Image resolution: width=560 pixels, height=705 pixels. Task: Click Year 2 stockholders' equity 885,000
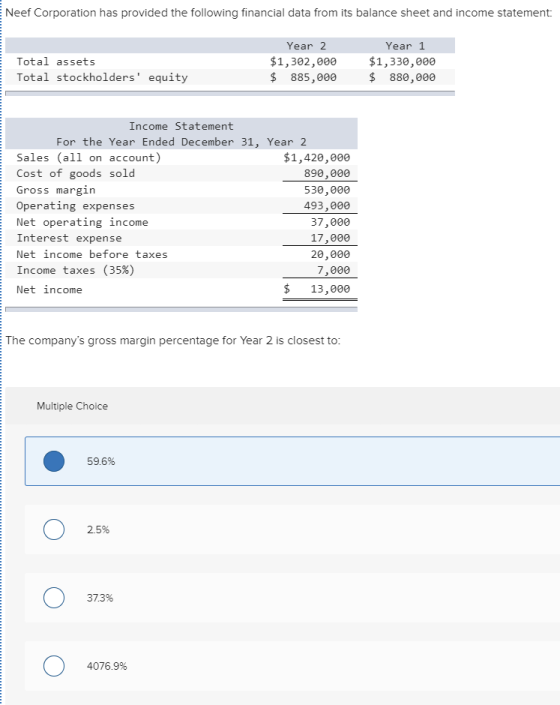[313, 77]
